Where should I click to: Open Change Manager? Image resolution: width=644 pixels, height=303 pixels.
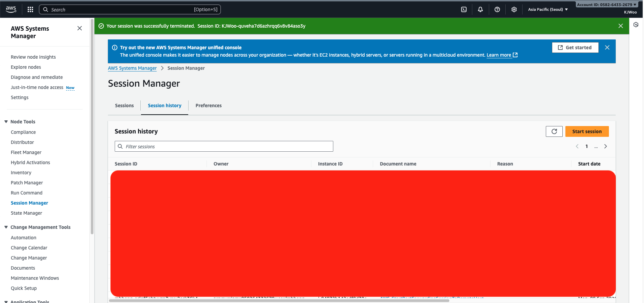point(29,258)
